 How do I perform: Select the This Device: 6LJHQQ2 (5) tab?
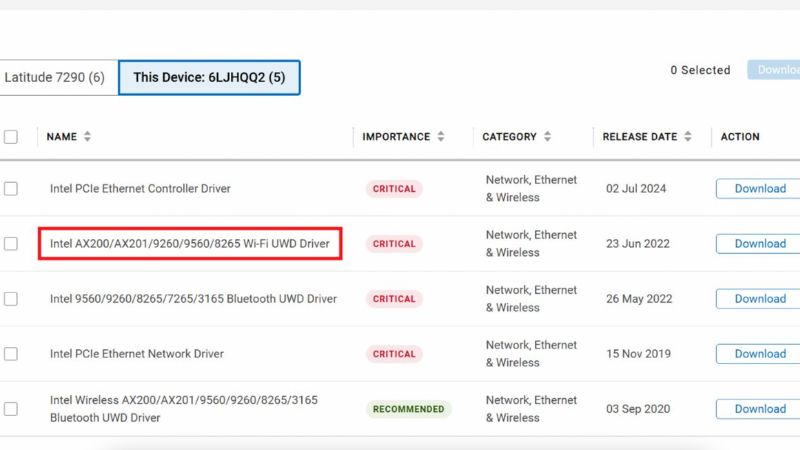209,78
